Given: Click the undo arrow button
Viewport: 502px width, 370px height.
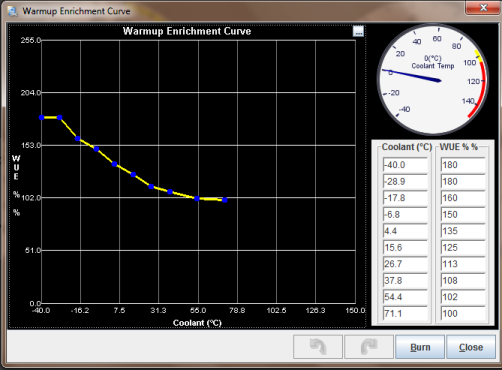Looking at the screenshot, I should [318, 347].
